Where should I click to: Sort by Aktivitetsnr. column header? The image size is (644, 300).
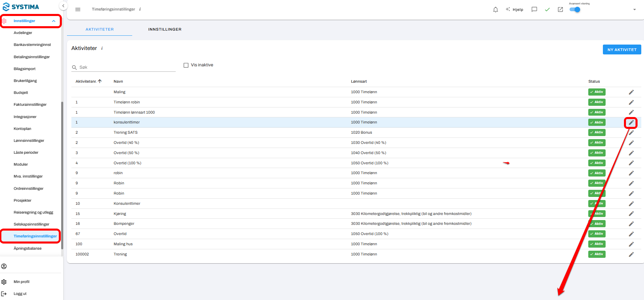click(88, 81)
